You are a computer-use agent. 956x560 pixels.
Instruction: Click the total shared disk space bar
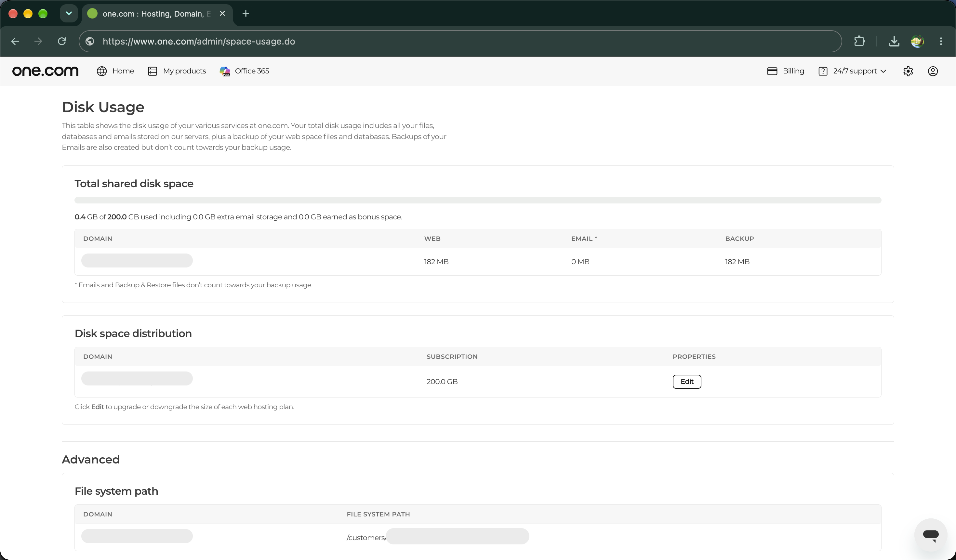[478, 200]
